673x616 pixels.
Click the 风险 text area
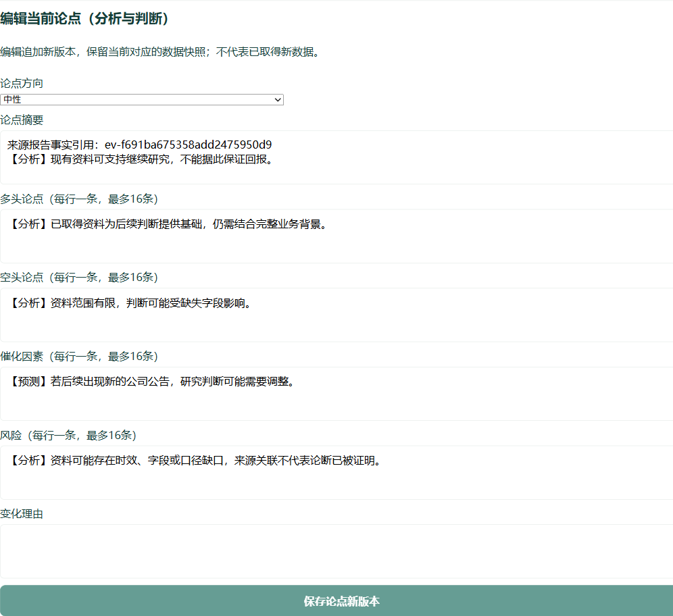coord(336,473)
